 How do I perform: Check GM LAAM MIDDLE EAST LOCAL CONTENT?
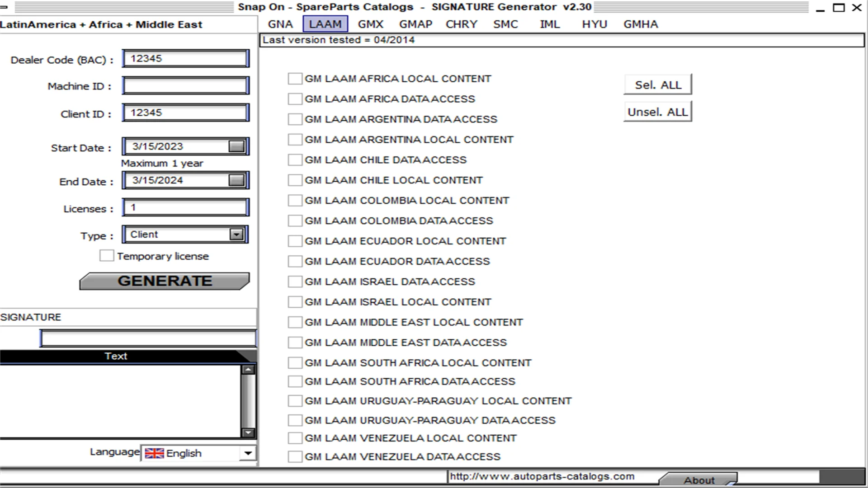point(295,323)
